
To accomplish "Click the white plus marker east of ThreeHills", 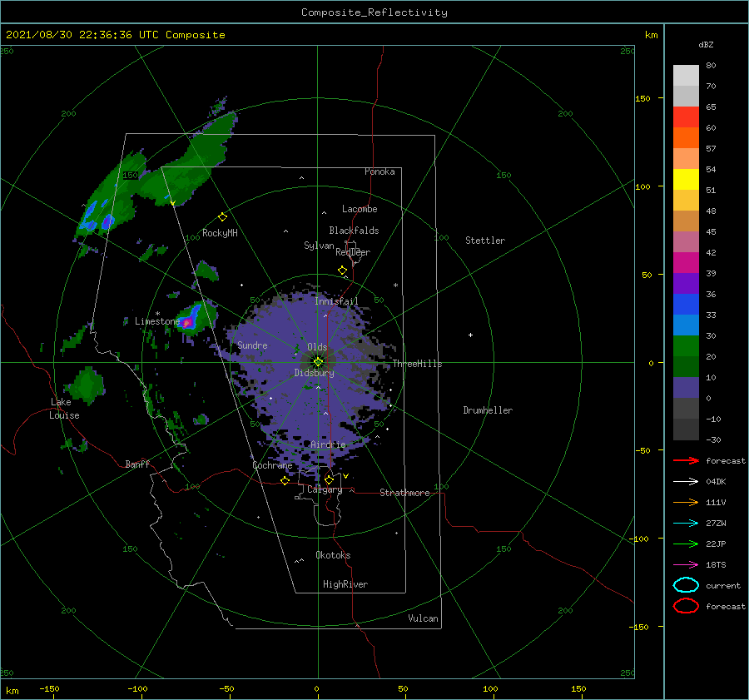I will (470, 335).
